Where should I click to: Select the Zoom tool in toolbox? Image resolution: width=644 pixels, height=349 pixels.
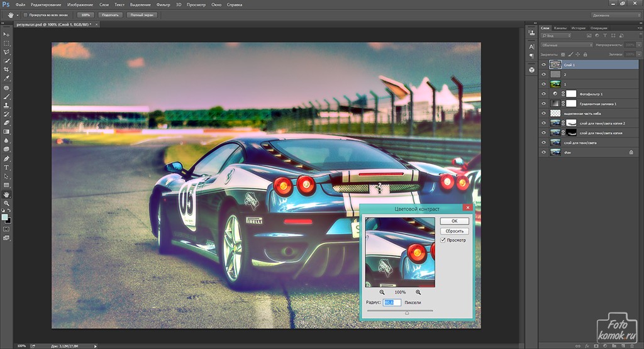pos(6,203)
